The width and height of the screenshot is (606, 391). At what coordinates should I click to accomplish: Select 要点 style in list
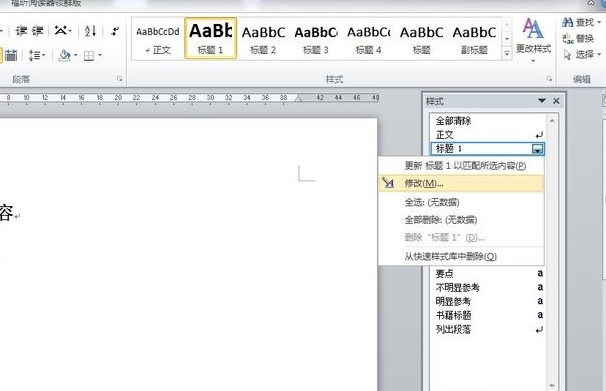[x=487, y=274]
